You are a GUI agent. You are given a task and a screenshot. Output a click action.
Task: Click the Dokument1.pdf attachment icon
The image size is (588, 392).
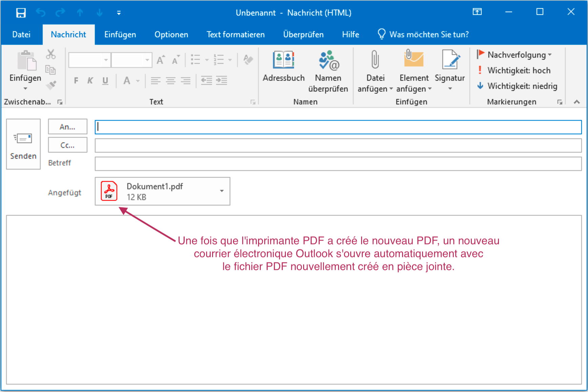tap(109, 191)
